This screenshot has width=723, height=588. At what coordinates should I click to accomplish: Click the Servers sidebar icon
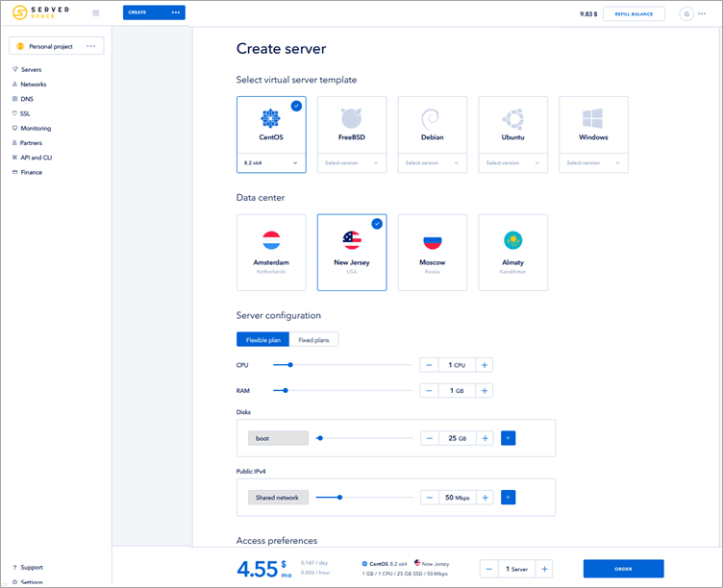point(14,69)
